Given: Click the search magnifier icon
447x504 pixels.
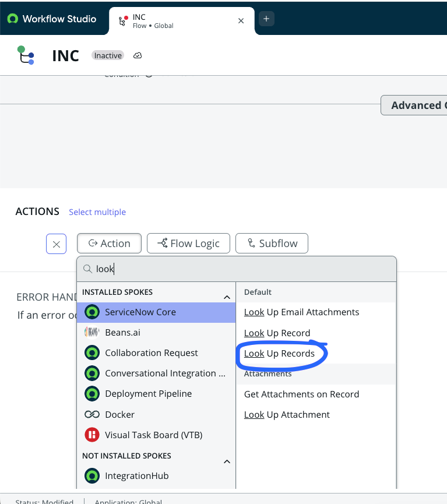Looking at the screenshot, I should click(x=87, y=269).
